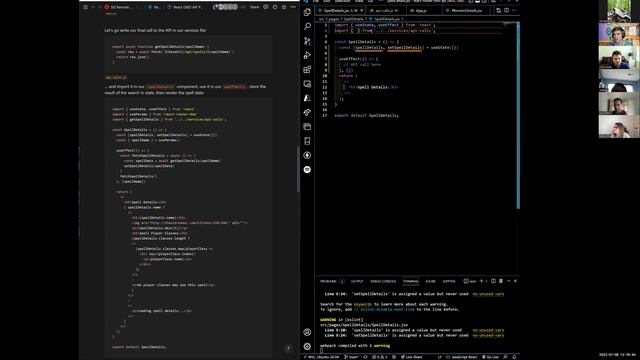The width and height of the screenshot is (640, 360).
Task: Select the TERMINAL panel tab
Action: [x=411, y=281]
